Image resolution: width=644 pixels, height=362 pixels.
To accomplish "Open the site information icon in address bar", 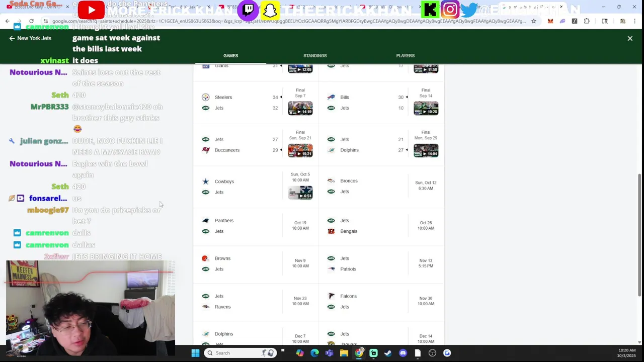I will 45,21.
